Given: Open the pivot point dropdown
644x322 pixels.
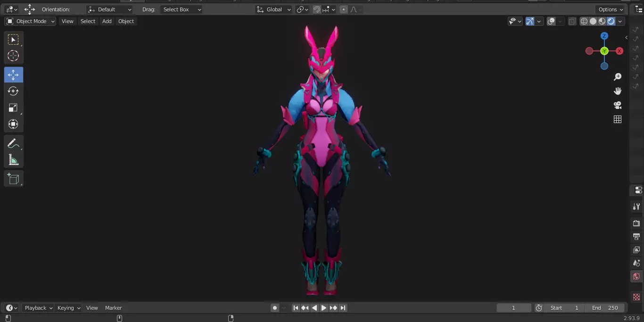Looking at the screenshot, I should pyautogui.click(x=302, y=9).
